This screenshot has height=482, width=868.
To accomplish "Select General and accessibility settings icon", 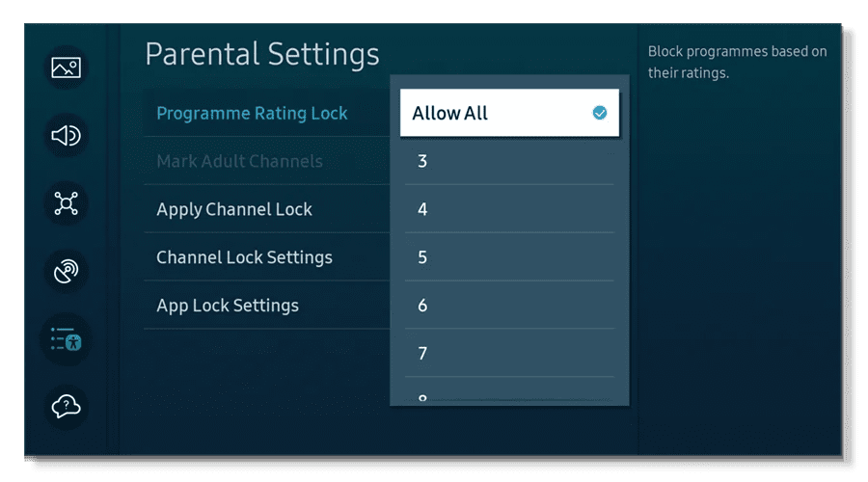I will [x=66, y=339].
